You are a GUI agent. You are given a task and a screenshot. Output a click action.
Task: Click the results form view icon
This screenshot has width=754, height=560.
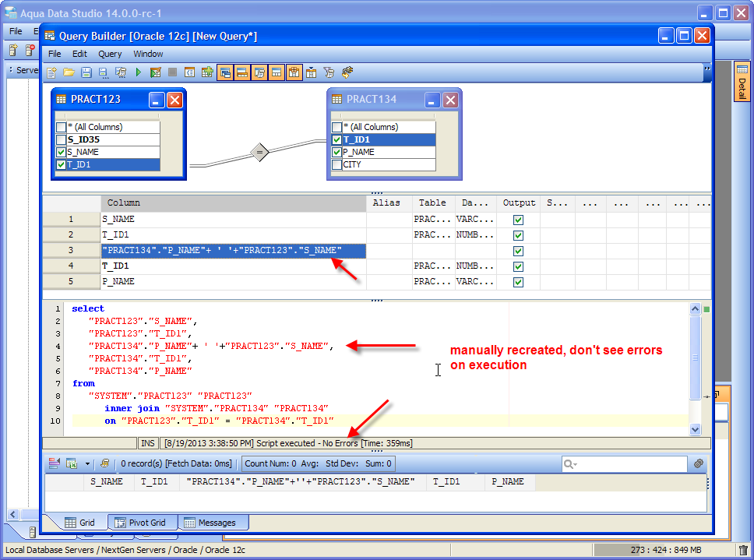(55, 463)
